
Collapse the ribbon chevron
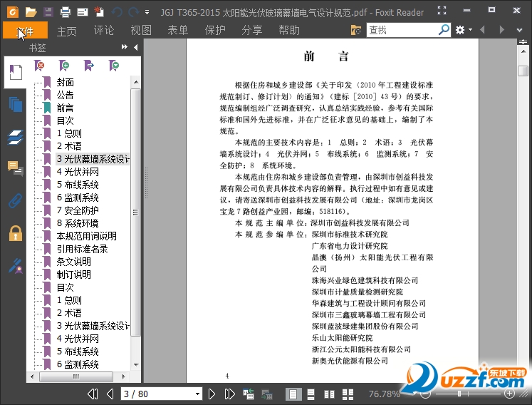519,30
